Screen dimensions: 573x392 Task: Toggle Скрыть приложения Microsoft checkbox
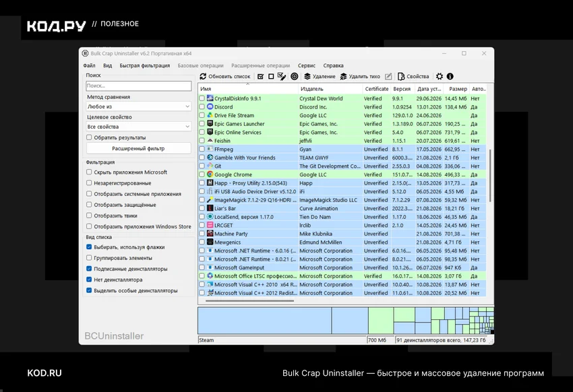89,172
